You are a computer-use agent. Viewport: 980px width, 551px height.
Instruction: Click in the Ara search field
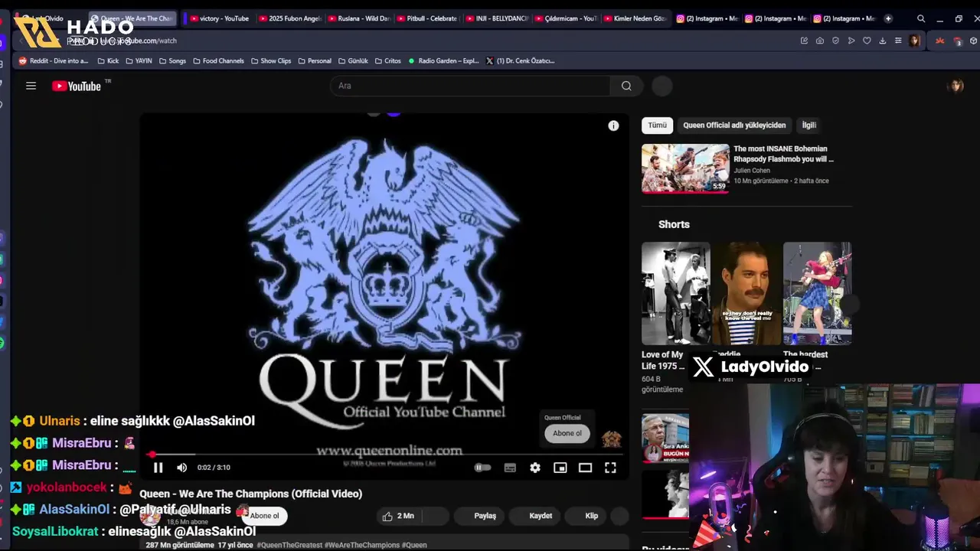pos(470,86)
